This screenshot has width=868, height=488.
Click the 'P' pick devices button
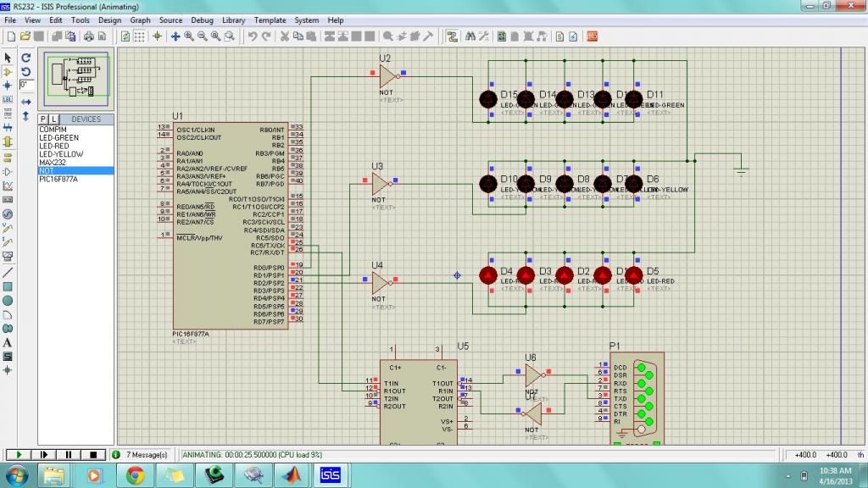pyautogui.click(x=44, y=119)
